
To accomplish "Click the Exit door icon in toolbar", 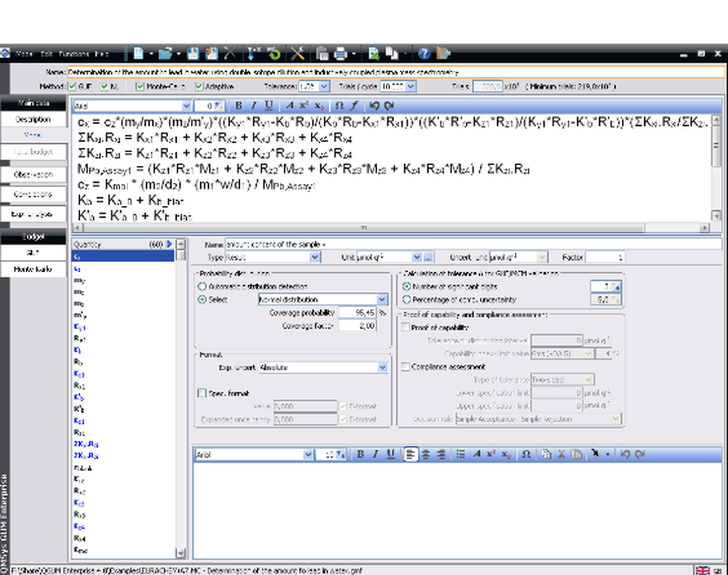I will tap(444, 53).
